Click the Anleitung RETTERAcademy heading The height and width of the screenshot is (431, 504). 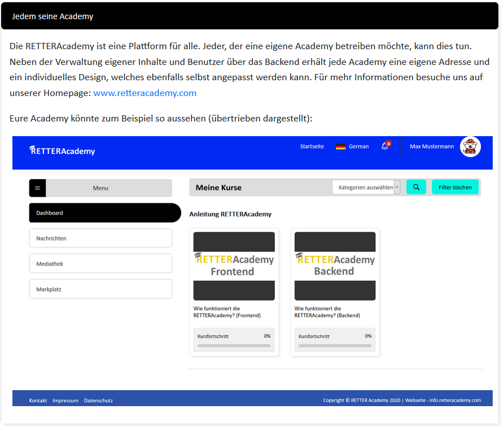tap(230, 214)
